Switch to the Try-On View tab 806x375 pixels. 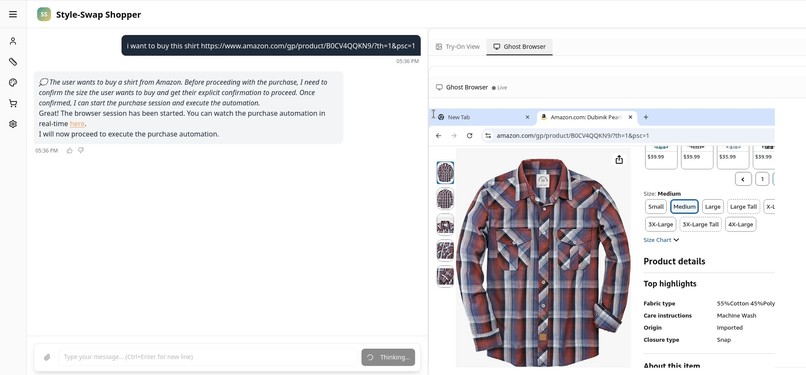click(457, 46)
